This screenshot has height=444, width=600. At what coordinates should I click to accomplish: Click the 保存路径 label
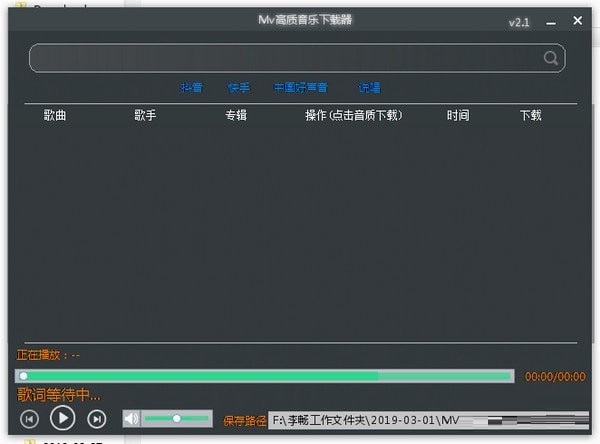pyautogui.click(x=245, y=421)
